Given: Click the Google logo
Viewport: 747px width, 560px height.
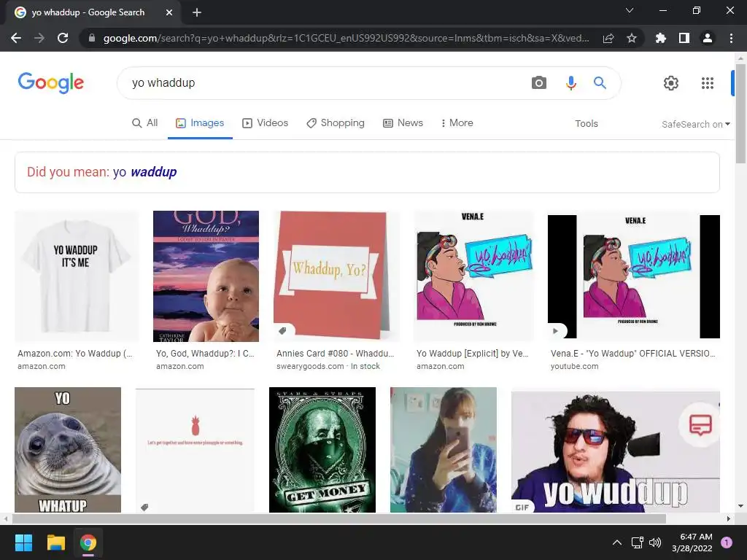Looking at the screenshot, I should tap(50, 83).
